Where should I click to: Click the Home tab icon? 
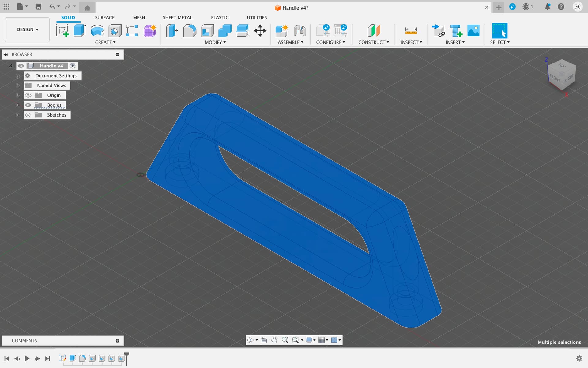click(x=87, y=8)
